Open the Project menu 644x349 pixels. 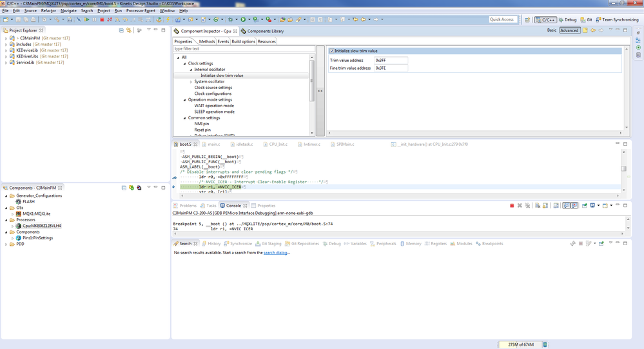(104, 11)
